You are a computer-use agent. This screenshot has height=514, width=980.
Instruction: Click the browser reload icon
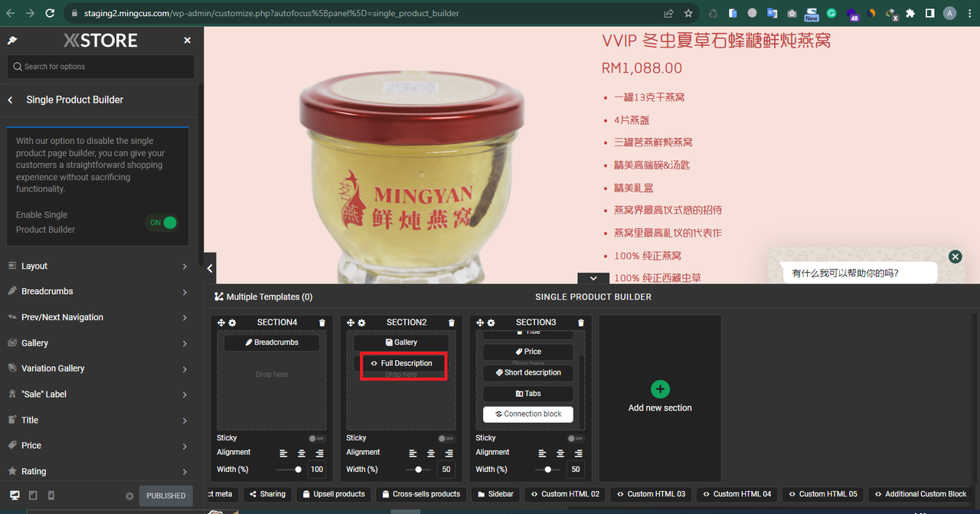(x=50, y=13)
